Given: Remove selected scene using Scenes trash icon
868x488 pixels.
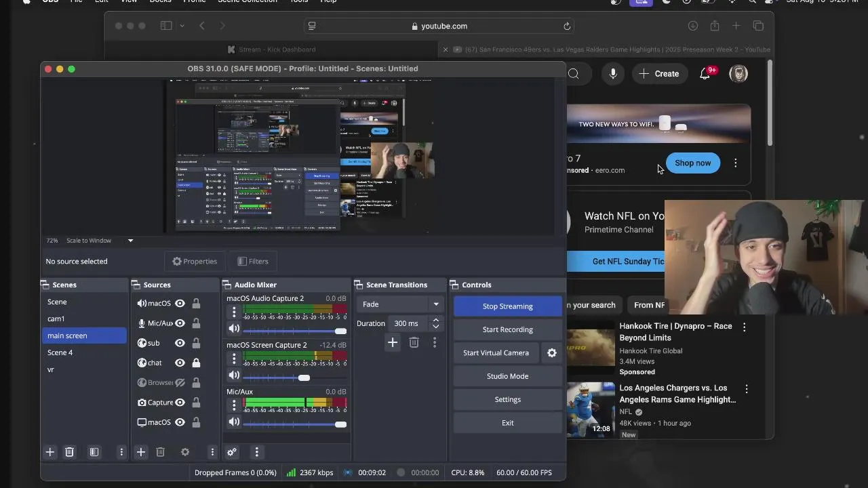Looking at the screenshot, I should coord(69,452).
